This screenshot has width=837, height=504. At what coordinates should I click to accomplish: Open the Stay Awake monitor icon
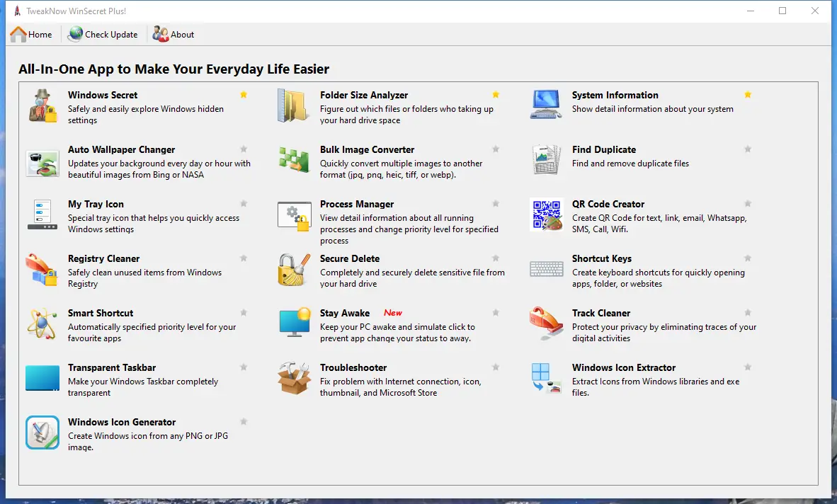click(x=295, y=322)
